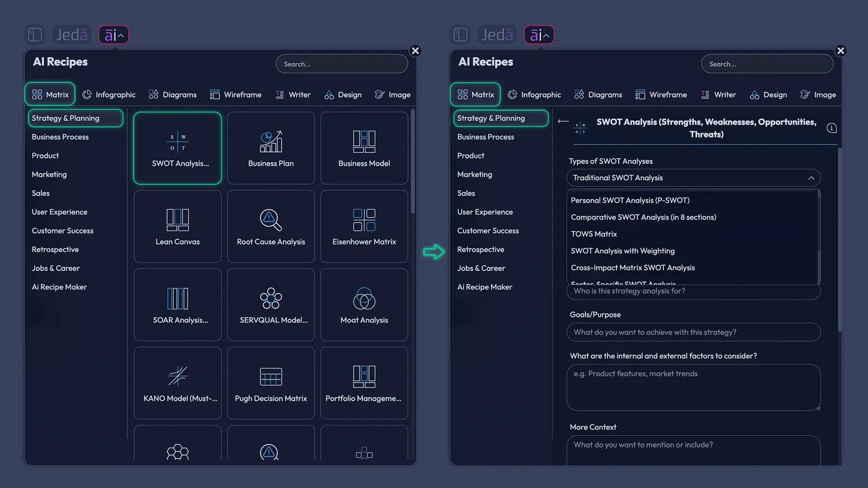Open the KANO Model recipe card

(x=178, y=383)
